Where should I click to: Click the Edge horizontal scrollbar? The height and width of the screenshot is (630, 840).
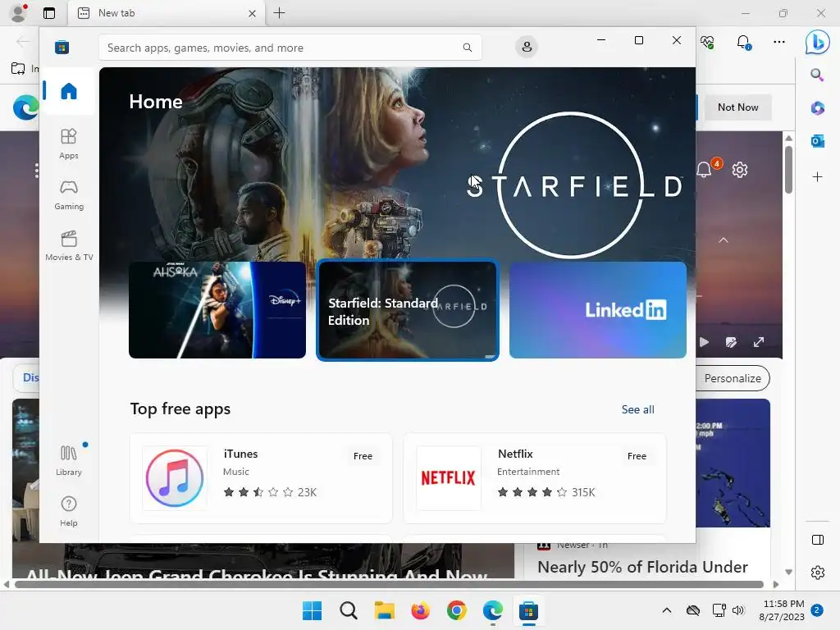pyautogui.click(x=390, y=584)
